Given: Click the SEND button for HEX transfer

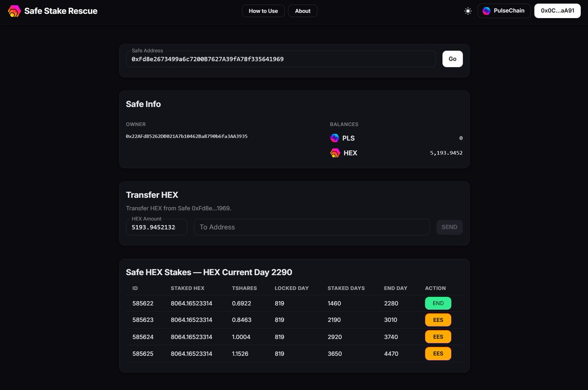Looking at the screenshot, I should [449, 227].
